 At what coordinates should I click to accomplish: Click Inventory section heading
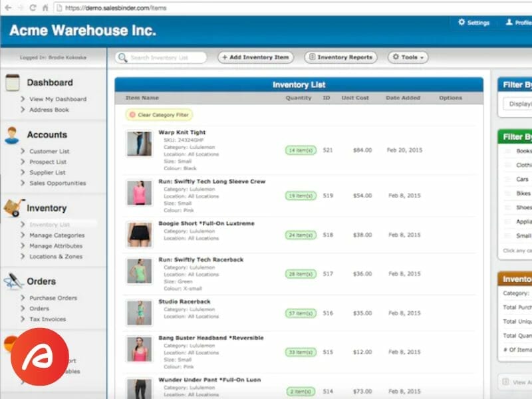tap(47, 208)
